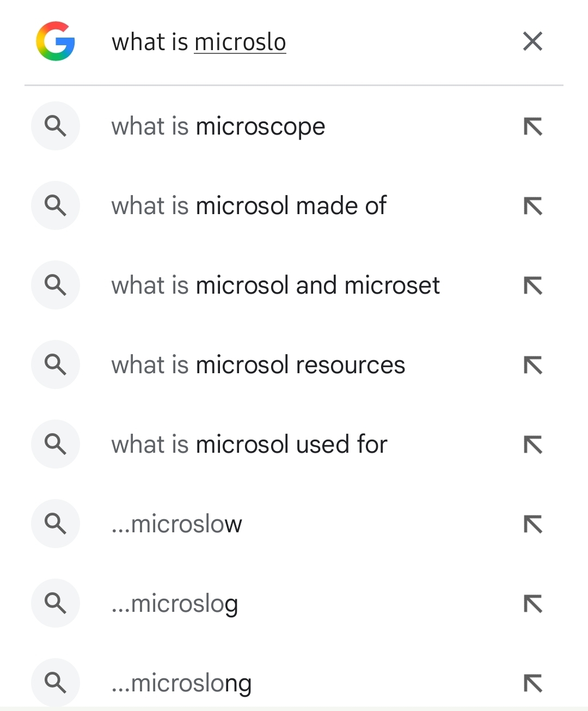Tap arrow beside 'microsol resources' suggestion

[x=532, y=365]
